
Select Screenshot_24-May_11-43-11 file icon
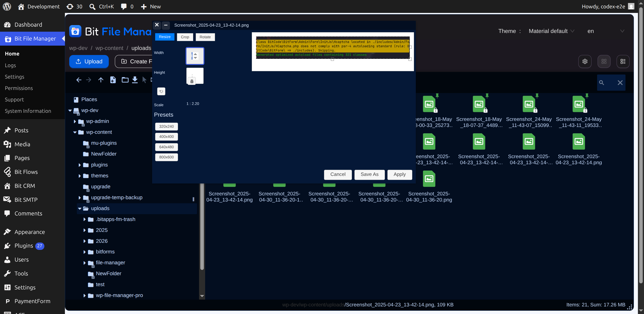(579, 104)
